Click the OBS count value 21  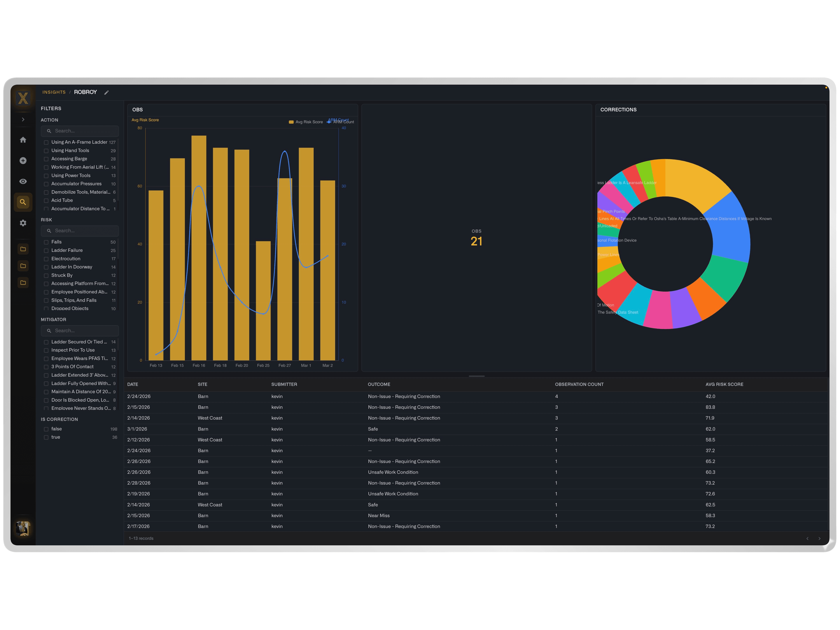tap(476, 241)
